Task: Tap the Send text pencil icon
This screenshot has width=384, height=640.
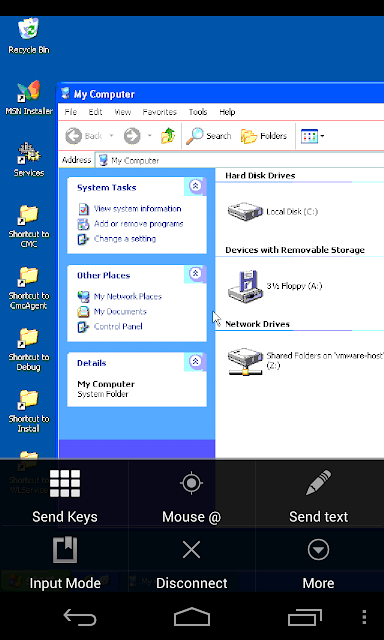Action: point(318,483)
